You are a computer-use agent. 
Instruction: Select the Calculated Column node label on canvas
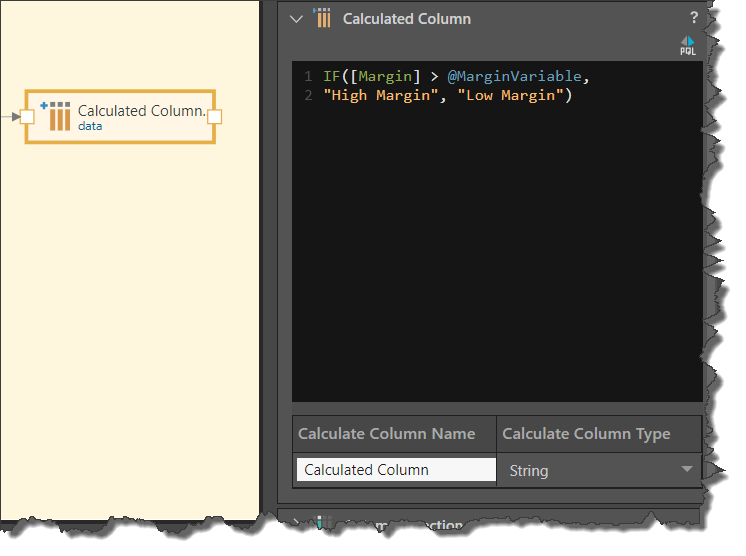tap(141, 110)
